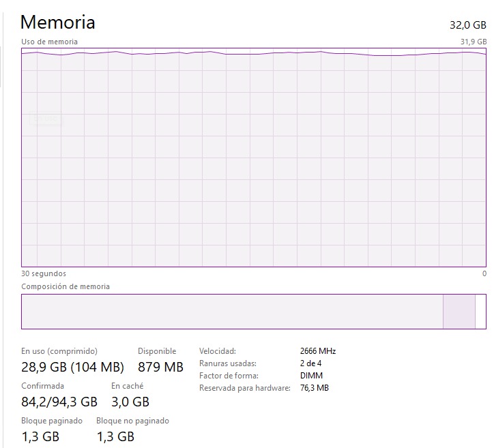Click the Composición de memoria label

tap(66, 286)
